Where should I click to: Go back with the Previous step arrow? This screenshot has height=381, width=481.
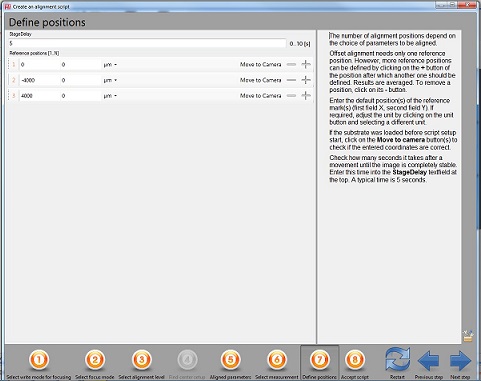428,360
